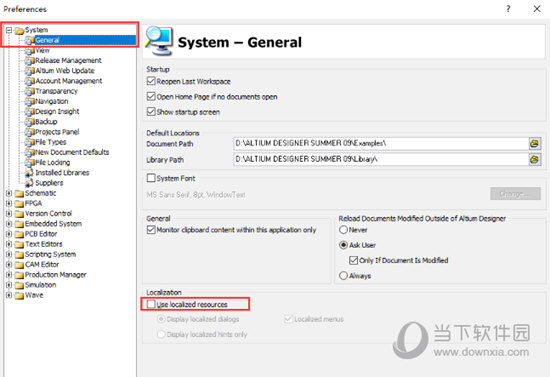Click the Change font button
This screenshot has width=550, height=377.
[x=515, y=194]
